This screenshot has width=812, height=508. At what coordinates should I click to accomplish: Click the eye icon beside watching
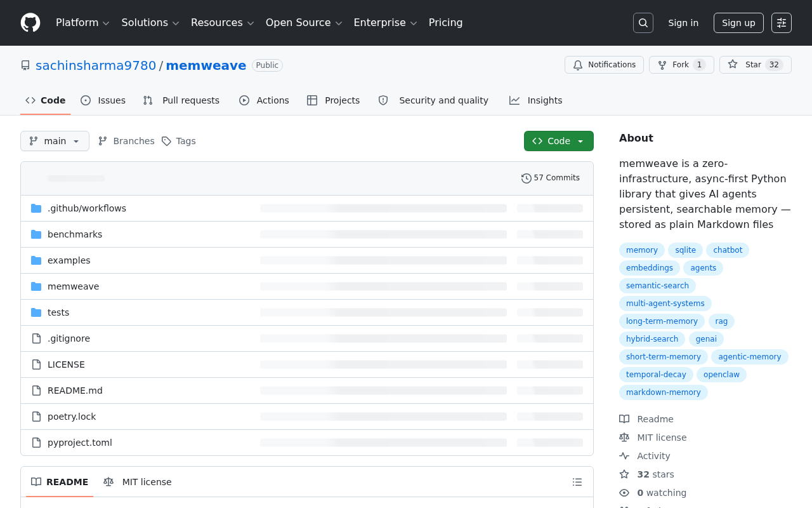624,493
